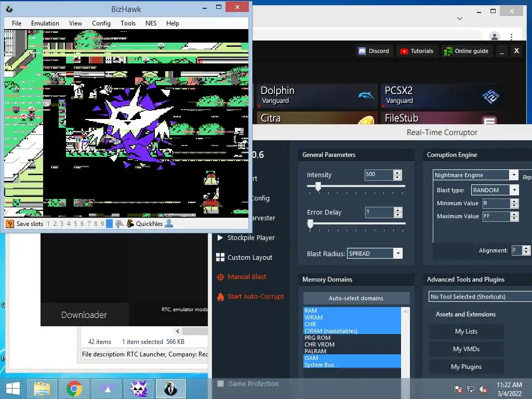Open the Blast type RANDOM dropdown
The height and width of the screenshot is (399, 532).
coord(514,190)
